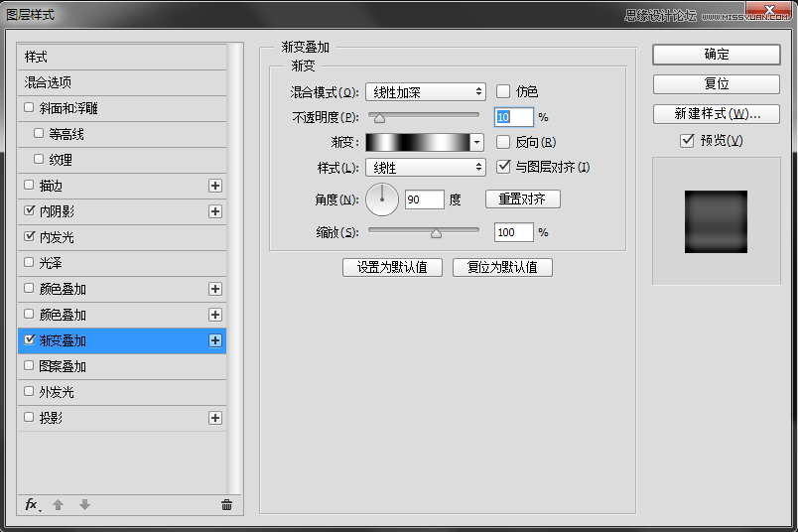This screenshot has height=532, width=798.
Task: Click the move effect down arrow
Action: click(84, 504)
